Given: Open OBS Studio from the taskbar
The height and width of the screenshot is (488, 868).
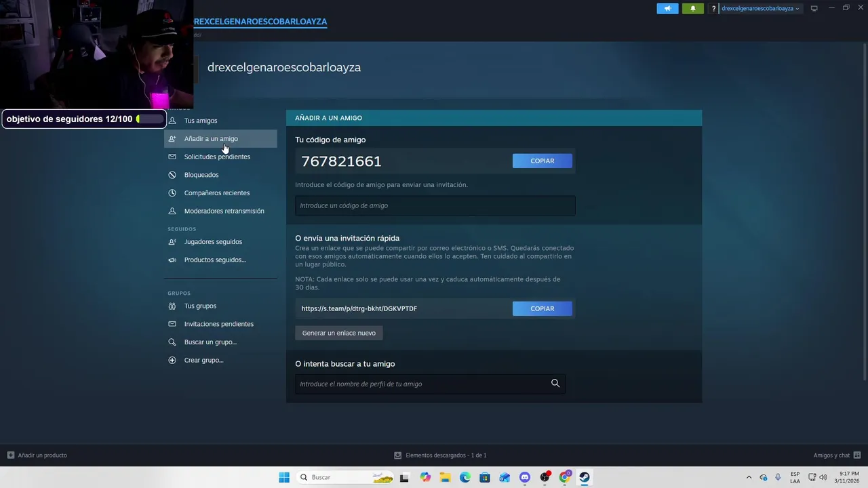Looking at the screenshot, I should point(545,477).
